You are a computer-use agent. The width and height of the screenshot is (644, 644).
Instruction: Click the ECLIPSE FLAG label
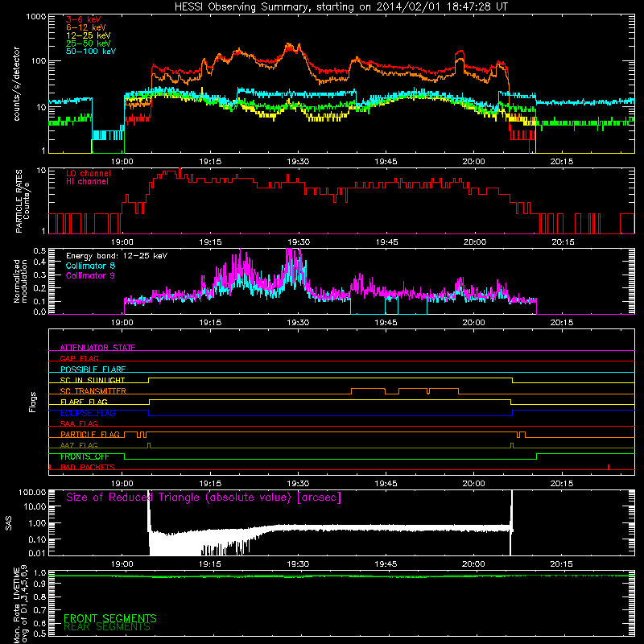(88, 413)
